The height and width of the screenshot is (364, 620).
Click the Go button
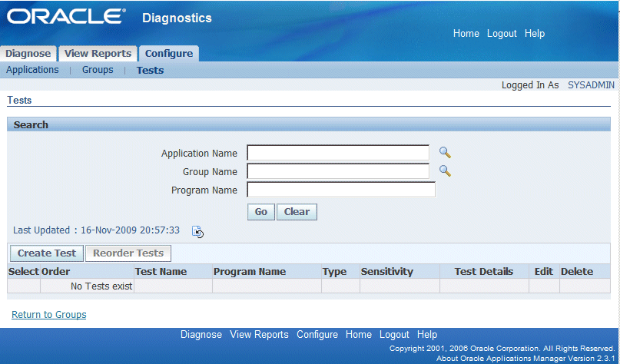pyautogui.click(x=261, y=212)
